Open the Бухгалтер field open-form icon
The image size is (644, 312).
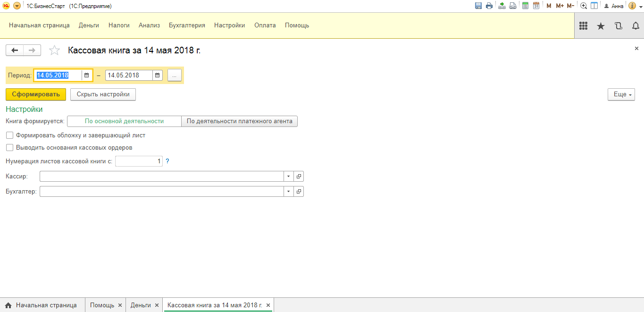299,192
